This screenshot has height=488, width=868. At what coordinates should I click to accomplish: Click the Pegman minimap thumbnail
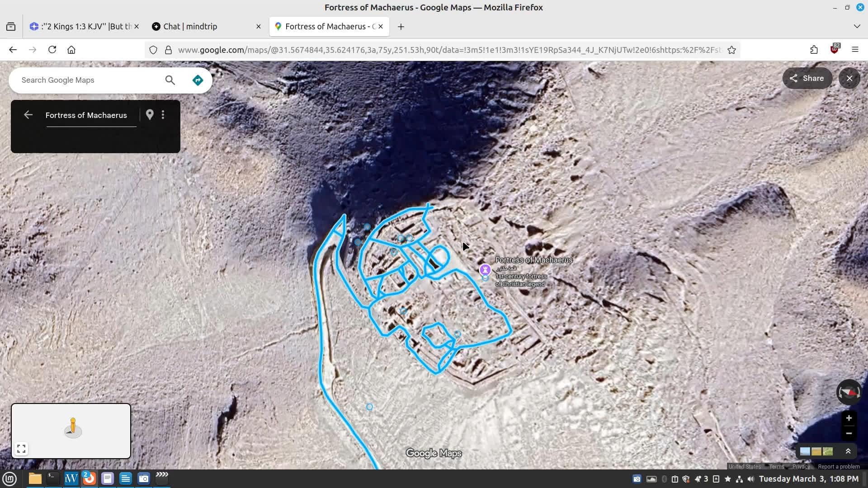click(72, 428)
